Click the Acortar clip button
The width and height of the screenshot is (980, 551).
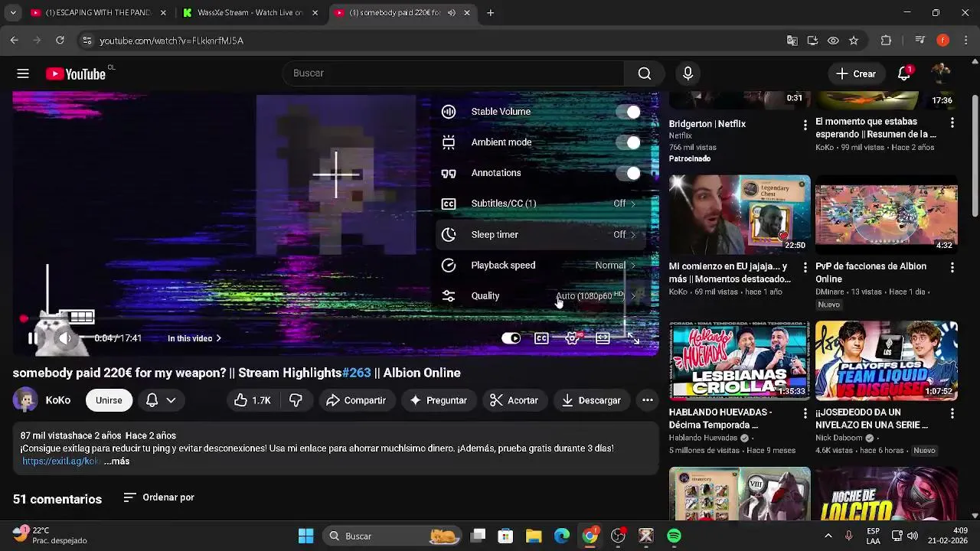click(514, 400)
